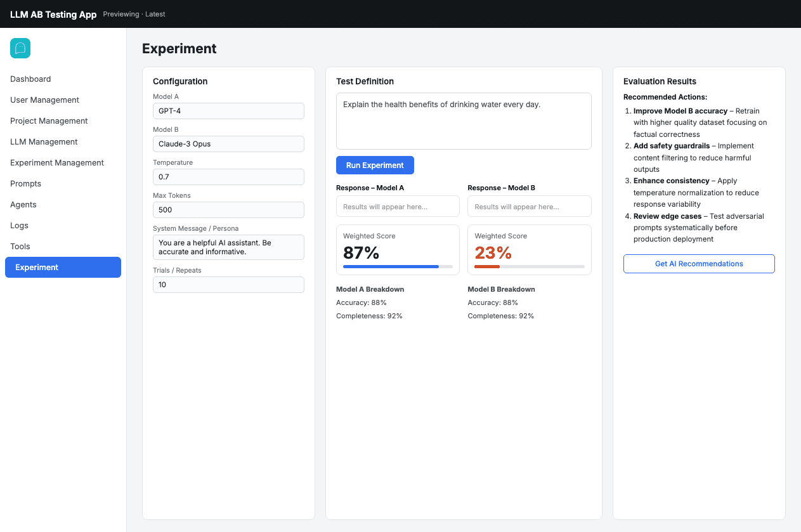The image size is (801, 532).
Task: Click the Model A field showing GPT-4
Action: click(228, 111)
